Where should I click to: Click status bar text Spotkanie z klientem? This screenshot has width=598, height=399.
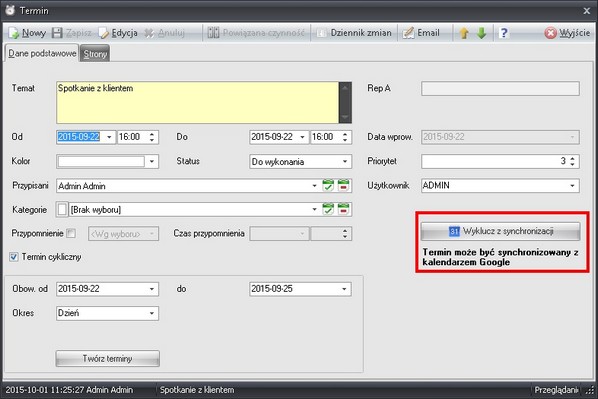[x=197, y=390]
